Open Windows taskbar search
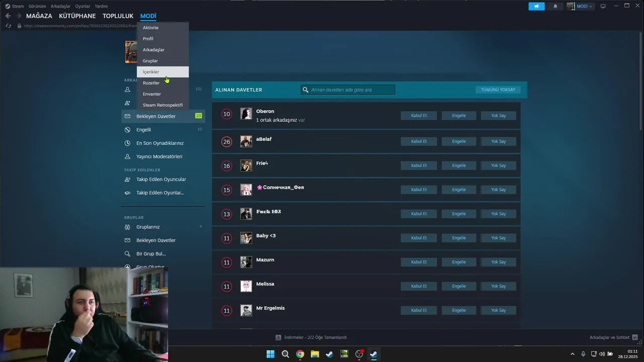Image resolution: width=644 pixels, height=362 pixels. 285,354
